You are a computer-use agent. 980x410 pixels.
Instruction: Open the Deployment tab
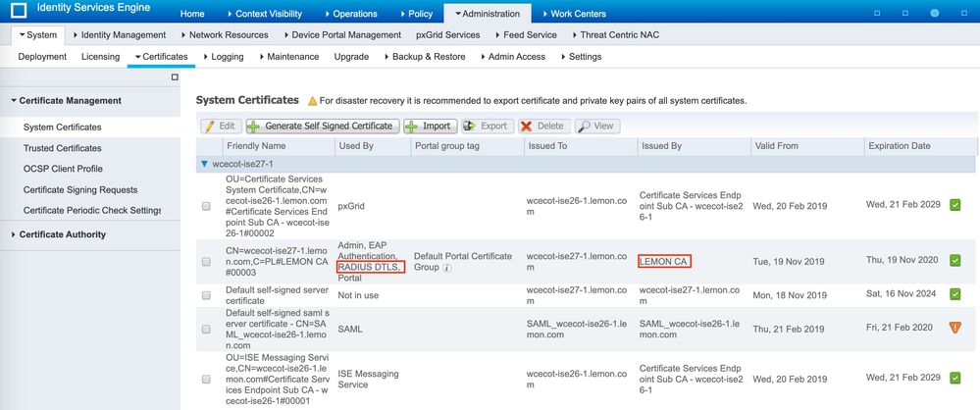coord(42,57)
